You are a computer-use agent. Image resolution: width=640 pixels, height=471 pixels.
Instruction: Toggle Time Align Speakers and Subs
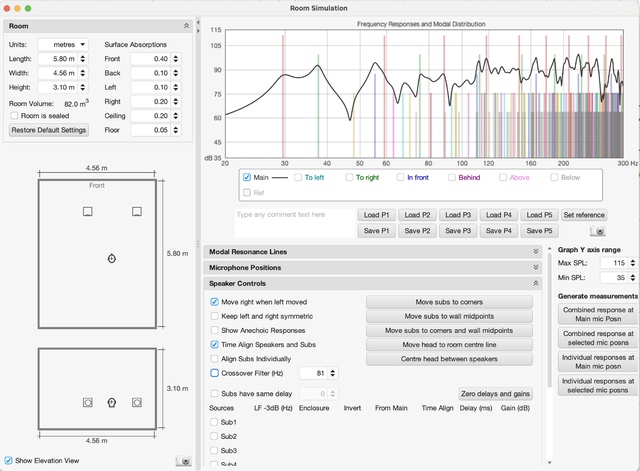point(214,344)
